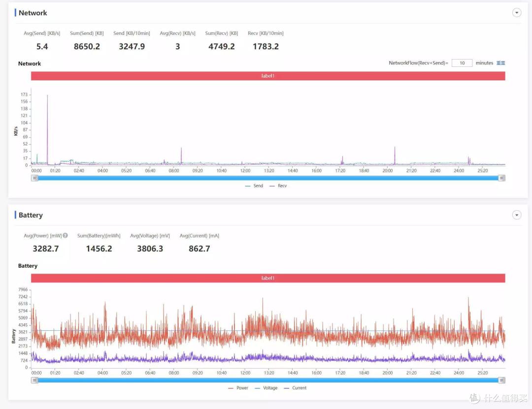Screen dimensions: 532x409
Task: Click the Sum(Recv) value 4749.2
Action: tap(222, 46)
